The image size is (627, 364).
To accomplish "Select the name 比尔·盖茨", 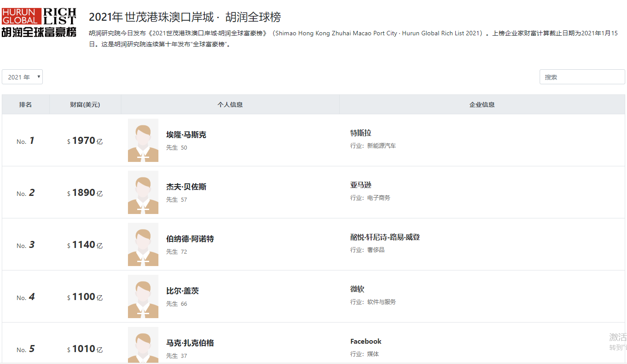I will click(182, 291).
